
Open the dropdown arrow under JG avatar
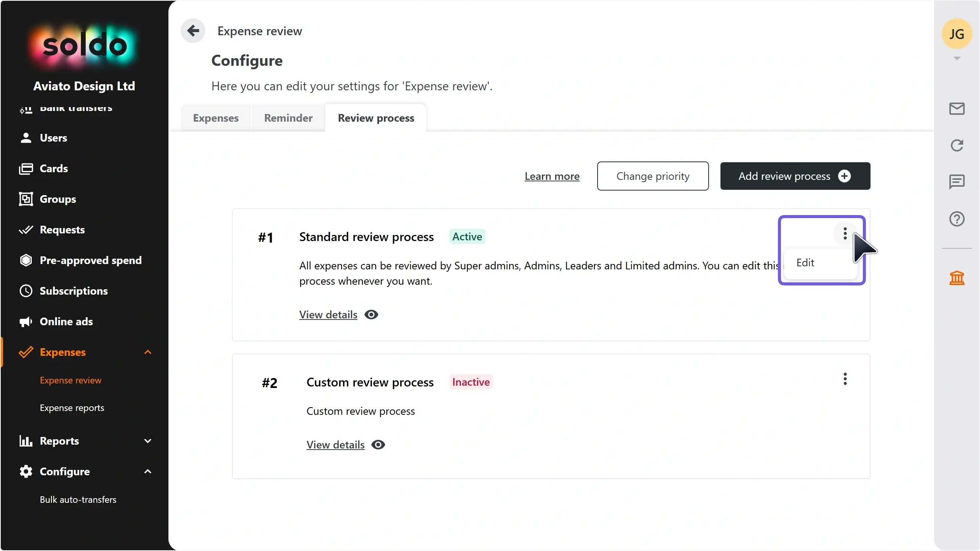coord(957,59)
